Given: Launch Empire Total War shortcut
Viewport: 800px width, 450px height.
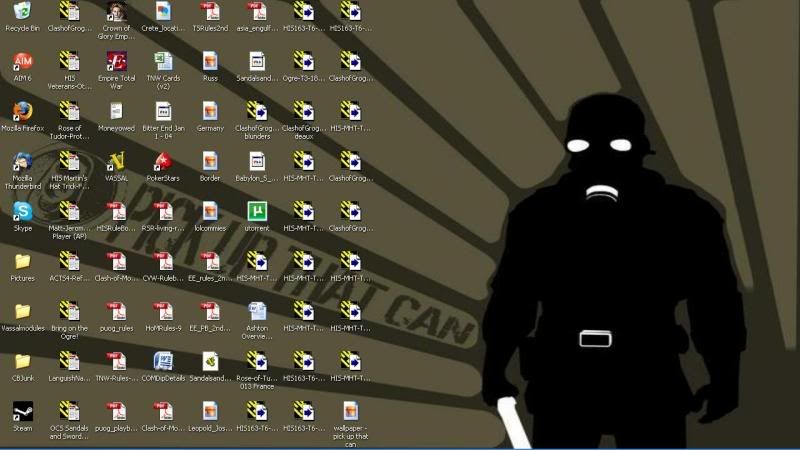Looking at the screenshot, I should (x=116, y=61).
